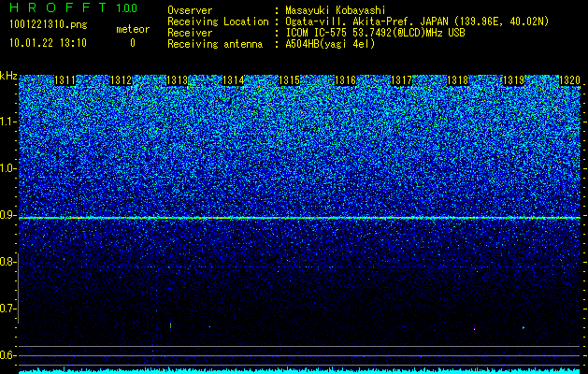Click the 1.1 kHz axis label
The image size is (588, 374).
[7, 122]
